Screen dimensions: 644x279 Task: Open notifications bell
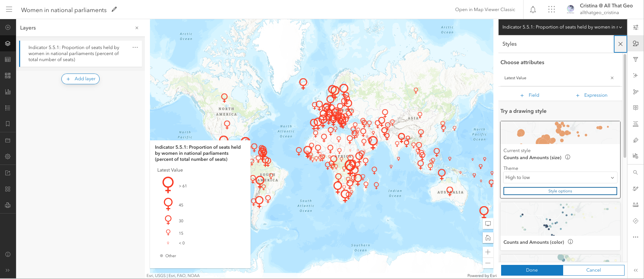[x=533, y=9]
